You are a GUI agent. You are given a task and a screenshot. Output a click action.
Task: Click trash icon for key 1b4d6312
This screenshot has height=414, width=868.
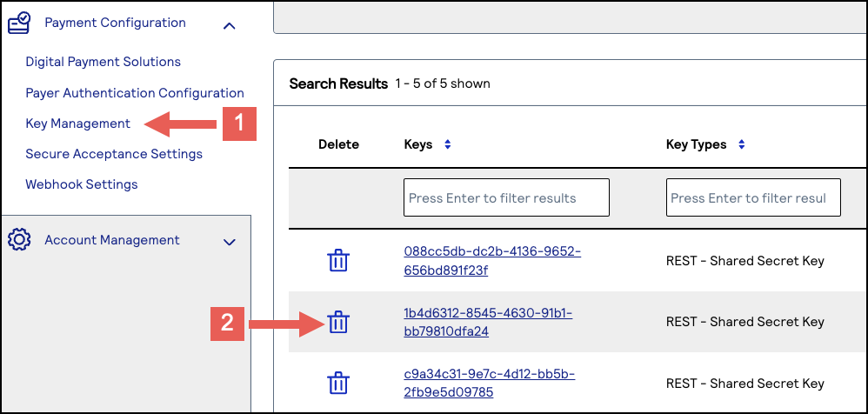tap(338, 323)
